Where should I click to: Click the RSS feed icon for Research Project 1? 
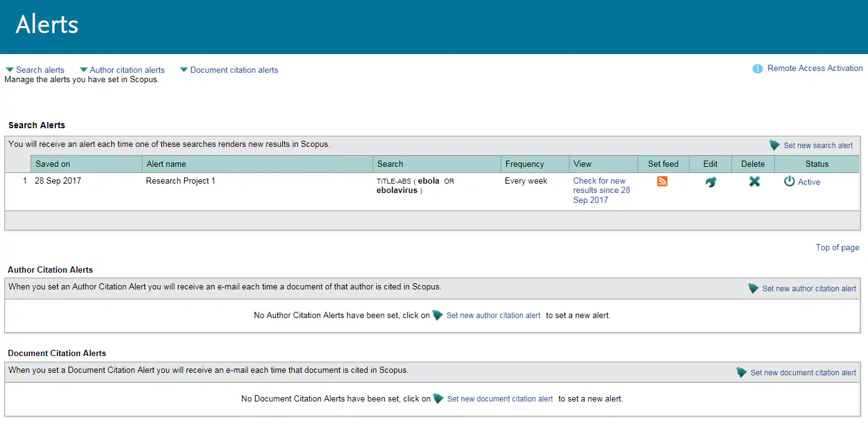pos(662,181)
